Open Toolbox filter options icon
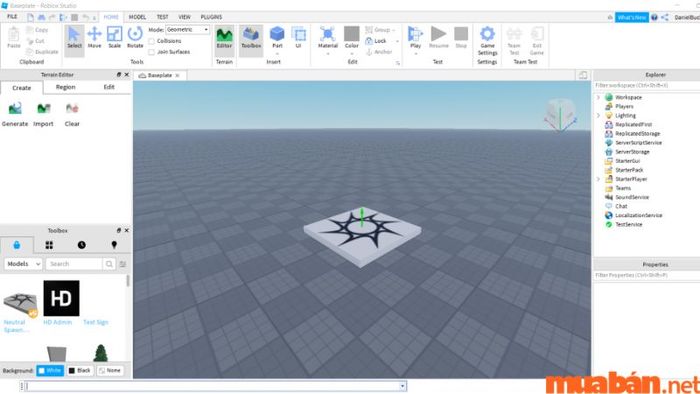The height and width of the screenshot is (394, 700). (123, 264)
